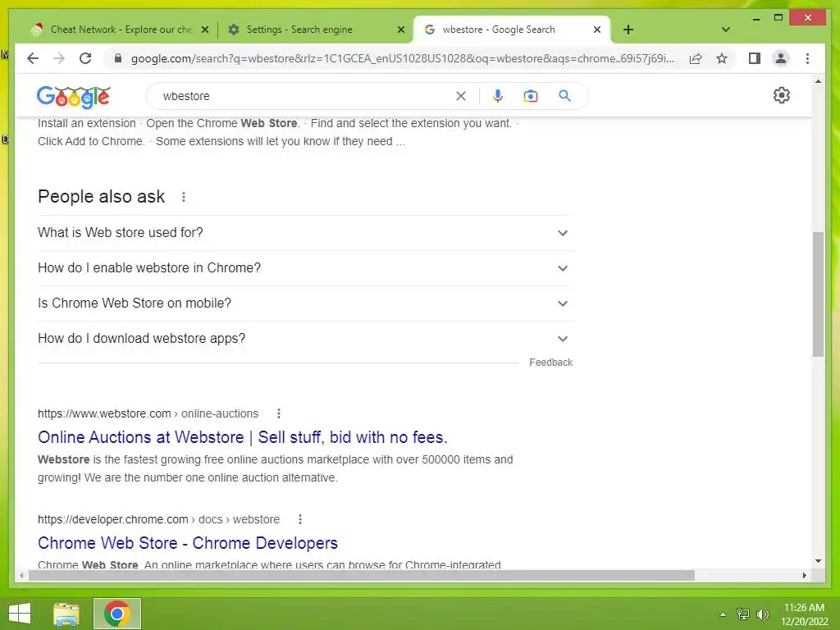Show hidden system tray icons

[x=723, y=614]
